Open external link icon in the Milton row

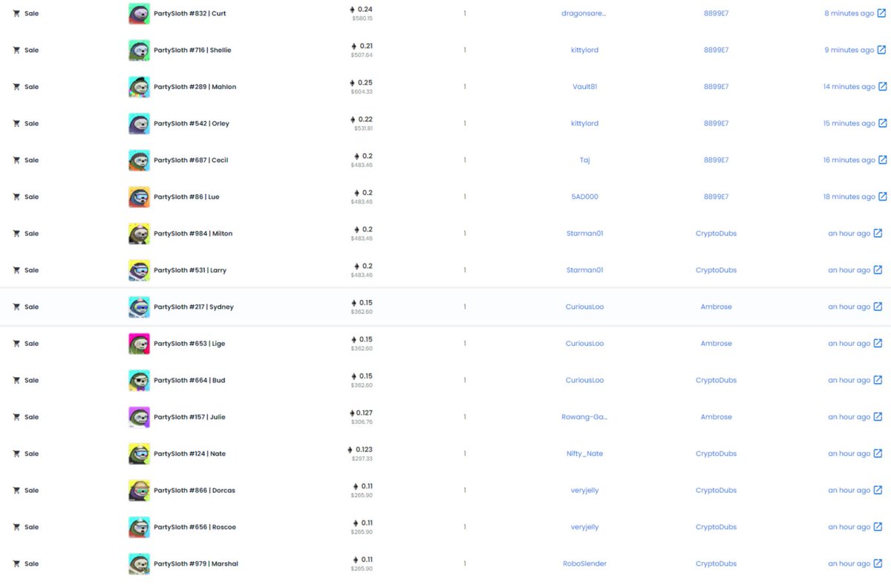878,233
